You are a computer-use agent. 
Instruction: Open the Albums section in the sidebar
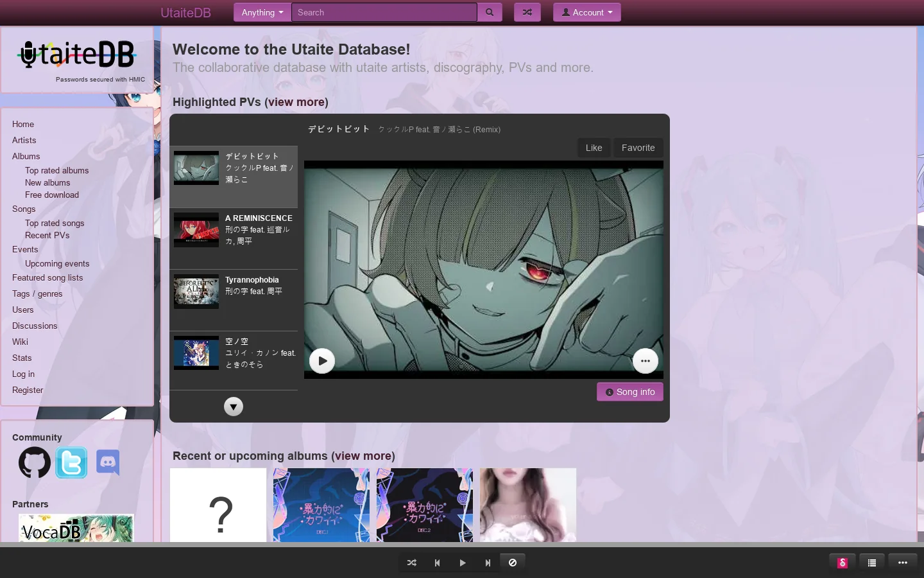click(x=26, y=156)
